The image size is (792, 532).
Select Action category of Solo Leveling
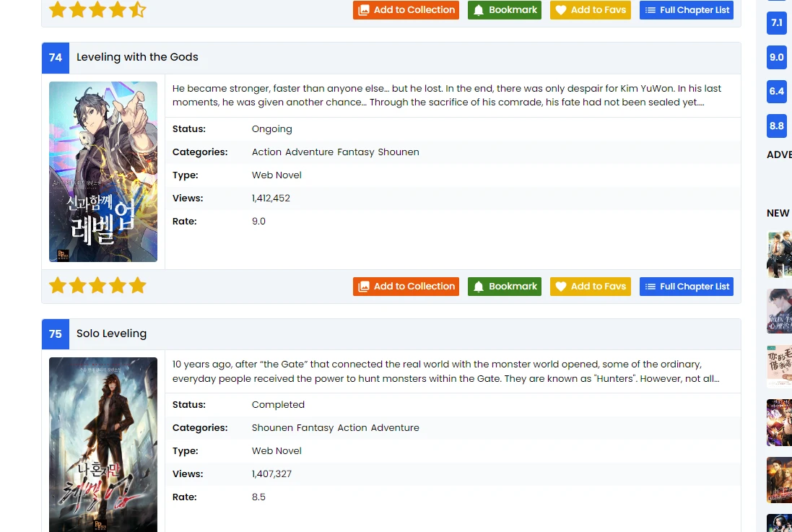point(352,428)
